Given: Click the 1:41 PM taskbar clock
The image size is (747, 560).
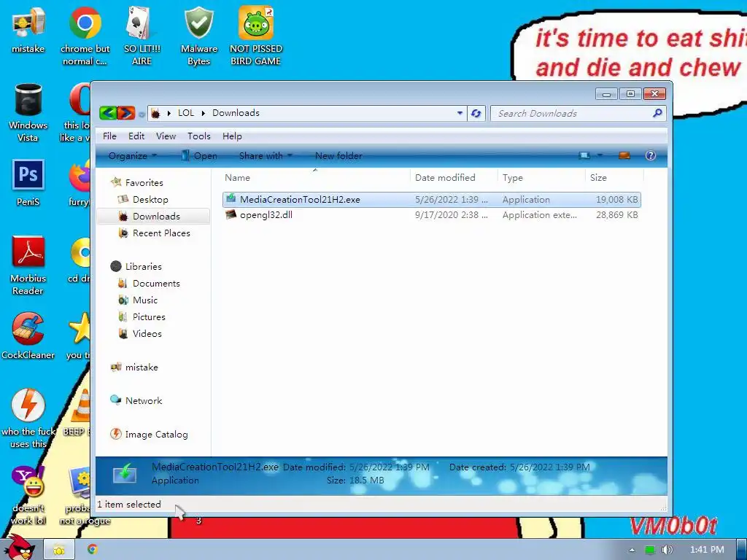Looking at the screenshot, I should point(707,550).
